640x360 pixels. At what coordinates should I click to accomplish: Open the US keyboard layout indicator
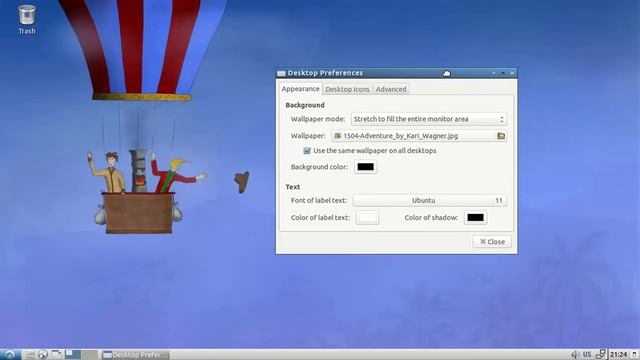[587, 354]
